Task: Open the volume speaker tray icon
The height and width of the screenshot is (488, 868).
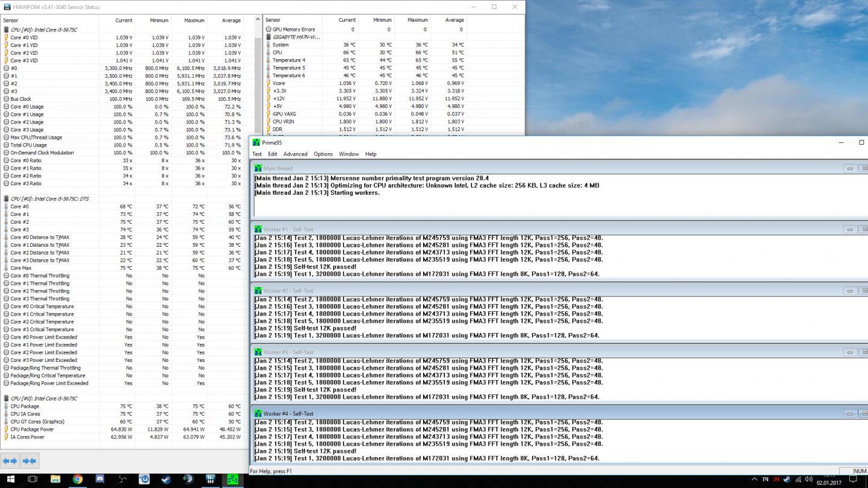Action: 808,480
